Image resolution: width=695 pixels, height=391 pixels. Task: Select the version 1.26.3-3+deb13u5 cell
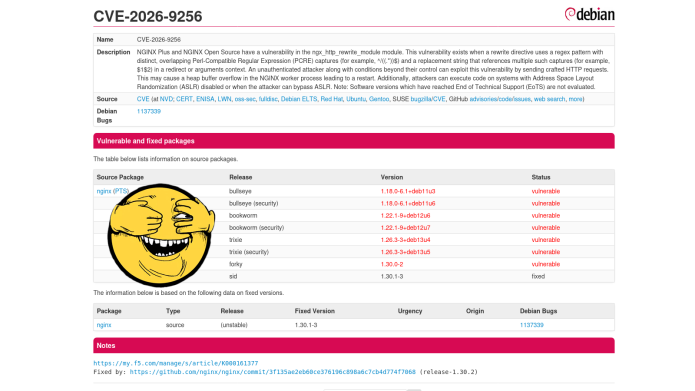pos(405,252)
